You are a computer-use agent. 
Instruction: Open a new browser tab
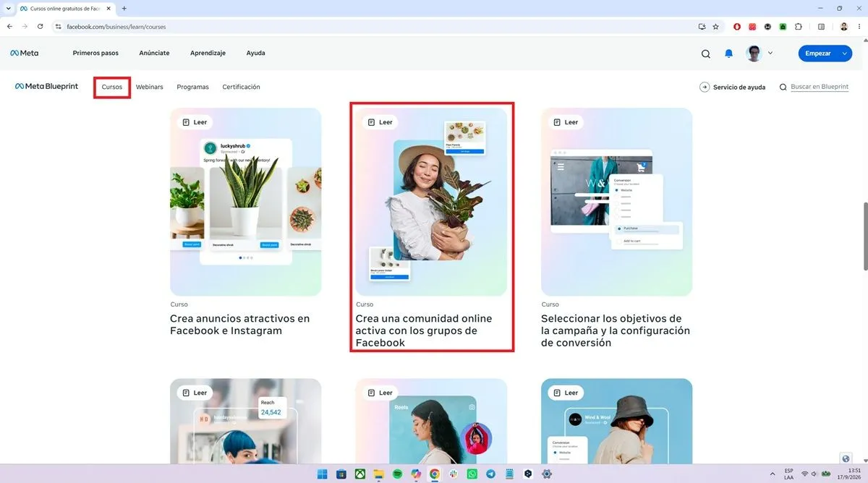coord(124,8)
